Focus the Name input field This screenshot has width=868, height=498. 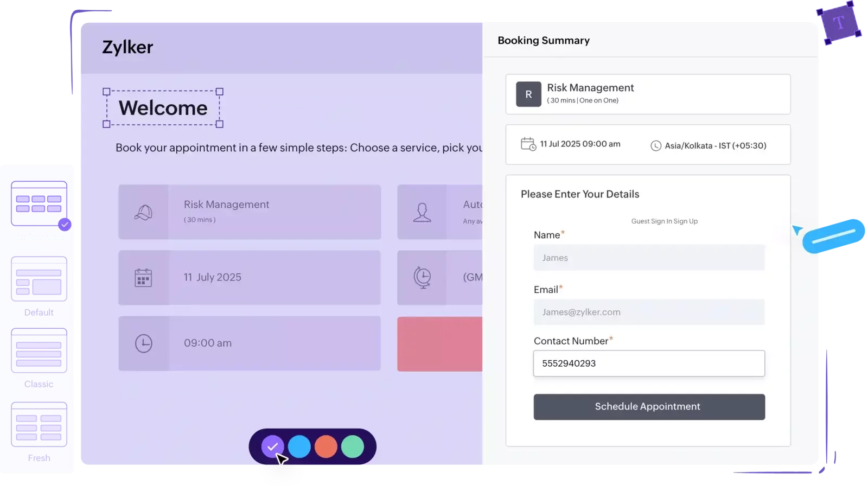649,258
